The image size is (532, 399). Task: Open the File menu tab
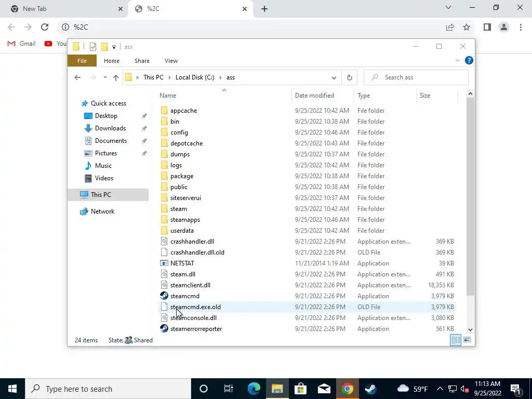(x=82, y=61)
